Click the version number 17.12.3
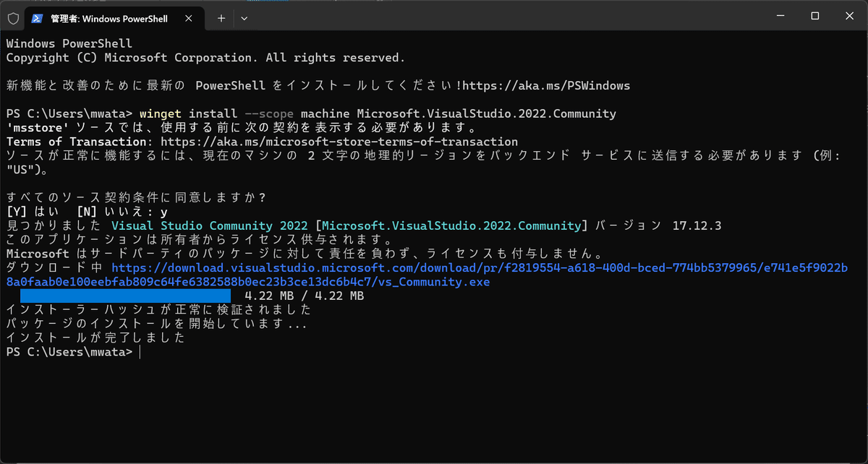The image size is (868, 464). click(697, 225)
